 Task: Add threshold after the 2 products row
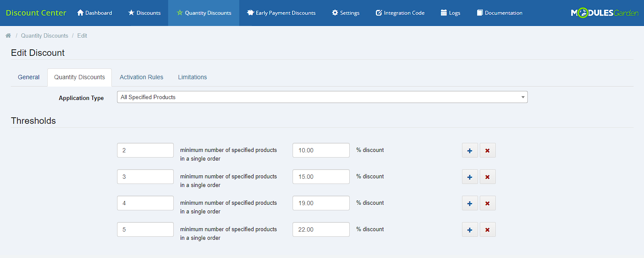tap(470, 150)
